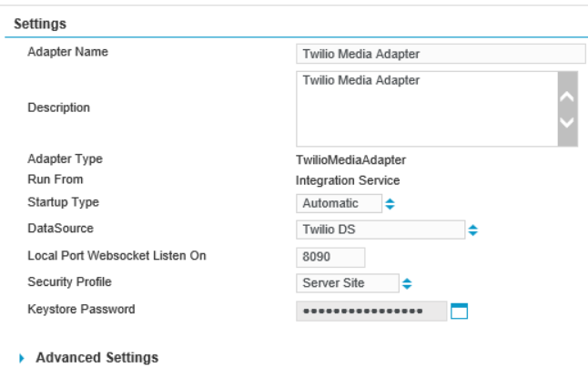Expand Advanced Settings with the triangle
This screenshot has width=588, height=368.
click(x=21, y=358)
